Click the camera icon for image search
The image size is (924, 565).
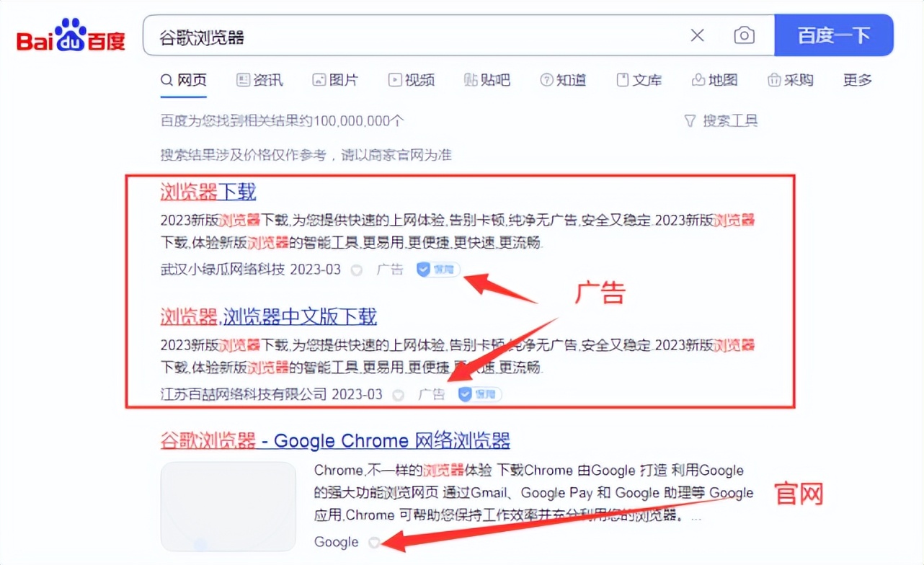pos(744,35)
